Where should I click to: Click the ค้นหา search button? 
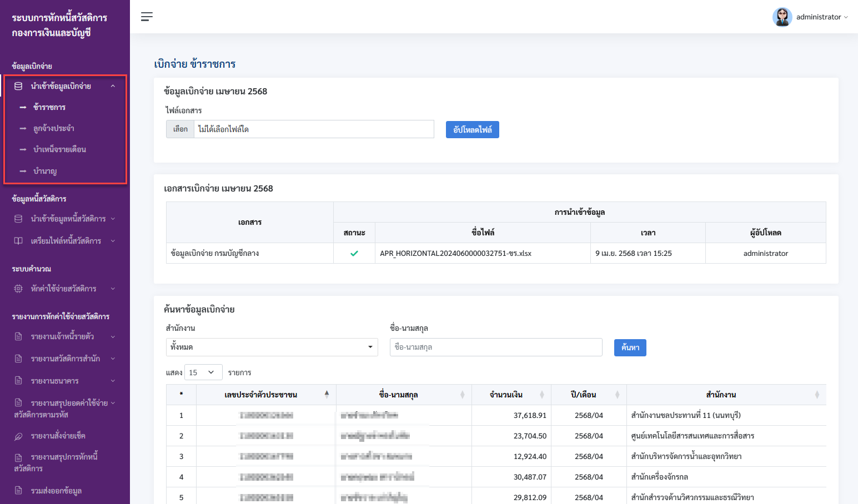630,347
